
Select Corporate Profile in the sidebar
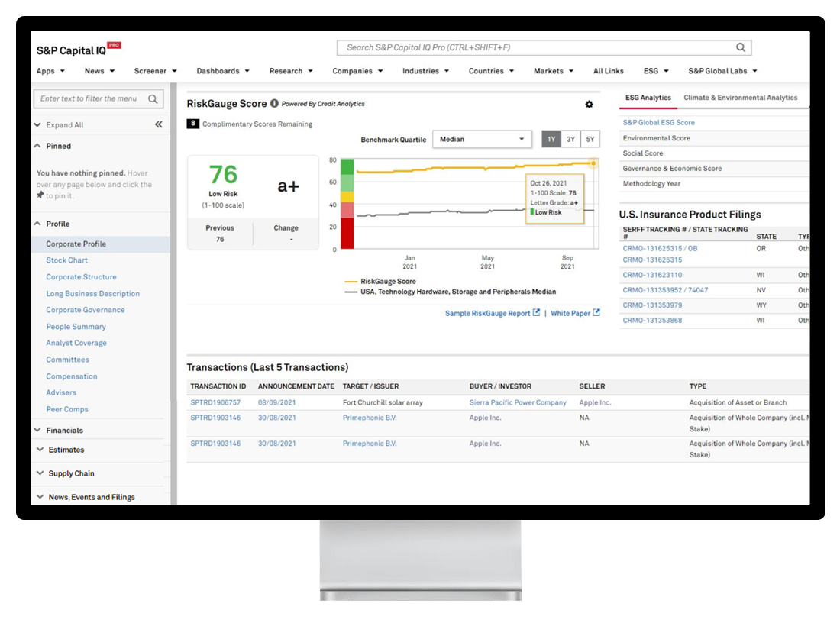coord(101,244)
